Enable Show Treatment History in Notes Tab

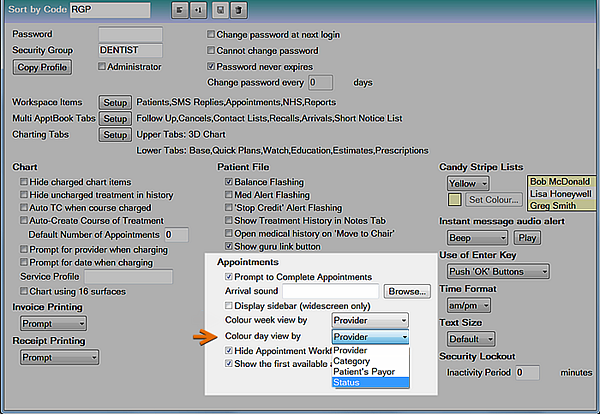tap(229, 220)
